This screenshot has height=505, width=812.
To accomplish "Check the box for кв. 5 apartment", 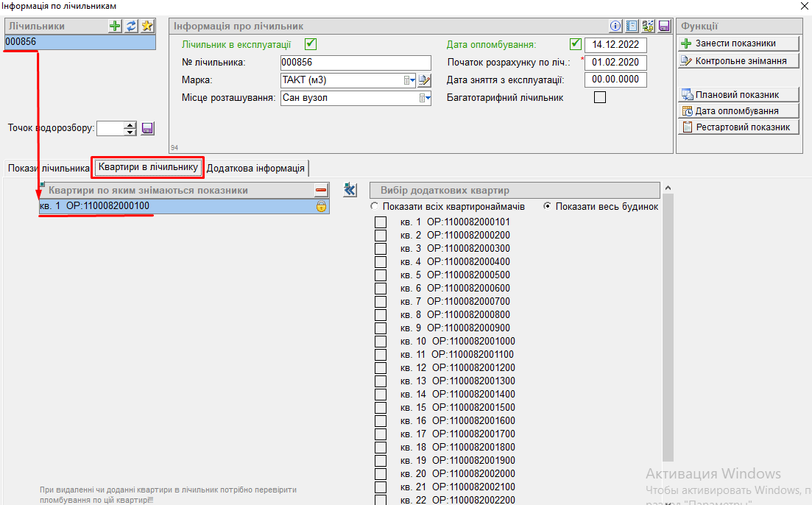I will 381,275.
